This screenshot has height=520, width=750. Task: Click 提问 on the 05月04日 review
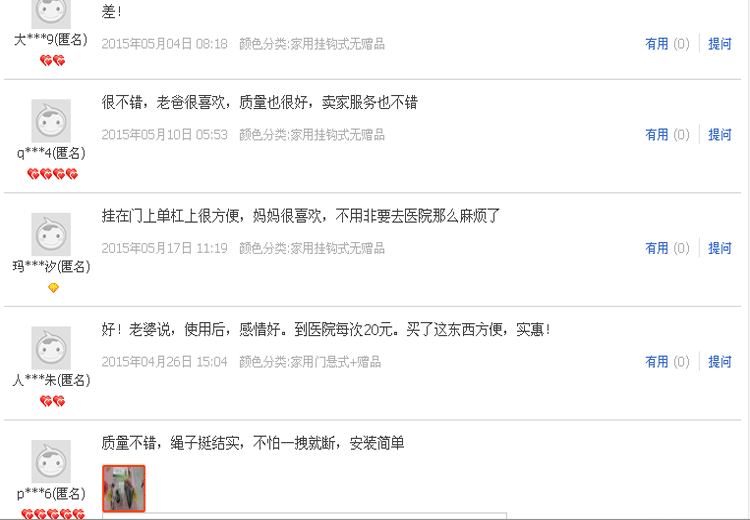(x=720, y=44)
